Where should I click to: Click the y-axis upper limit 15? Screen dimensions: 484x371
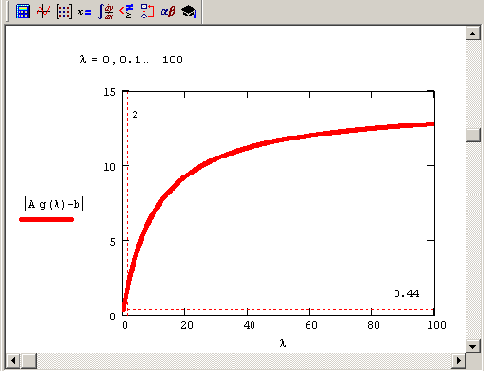point(109,92)
